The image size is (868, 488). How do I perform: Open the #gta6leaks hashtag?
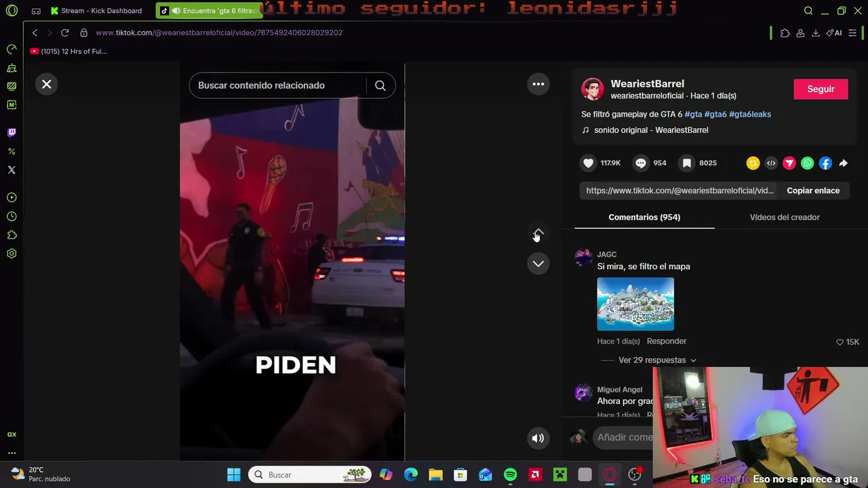(x=750, y=114)
